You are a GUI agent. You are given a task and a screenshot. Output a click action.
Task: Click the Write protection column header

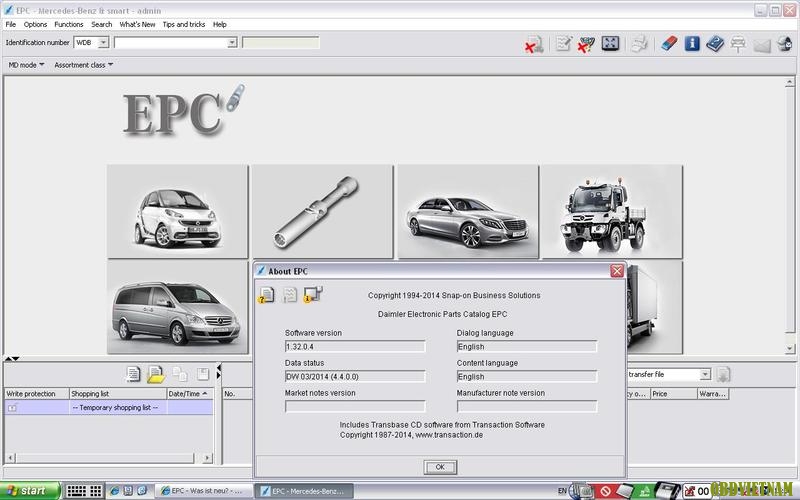pyautogui.click(x=37, y=393)
